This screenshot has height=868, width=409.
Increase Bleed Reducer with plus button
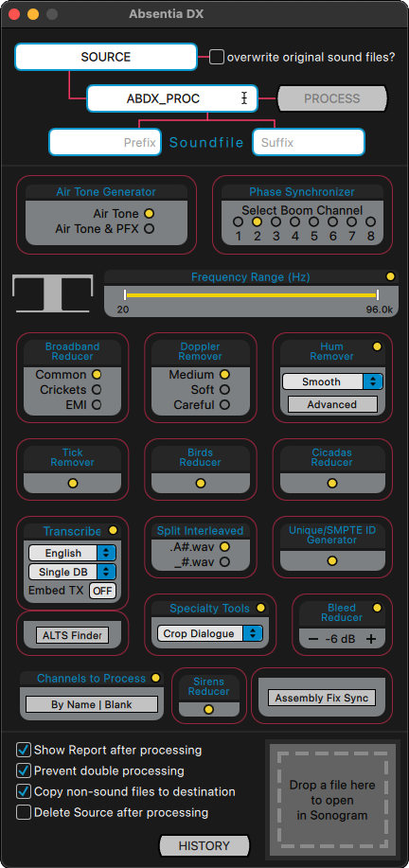[x=371, y=639]
